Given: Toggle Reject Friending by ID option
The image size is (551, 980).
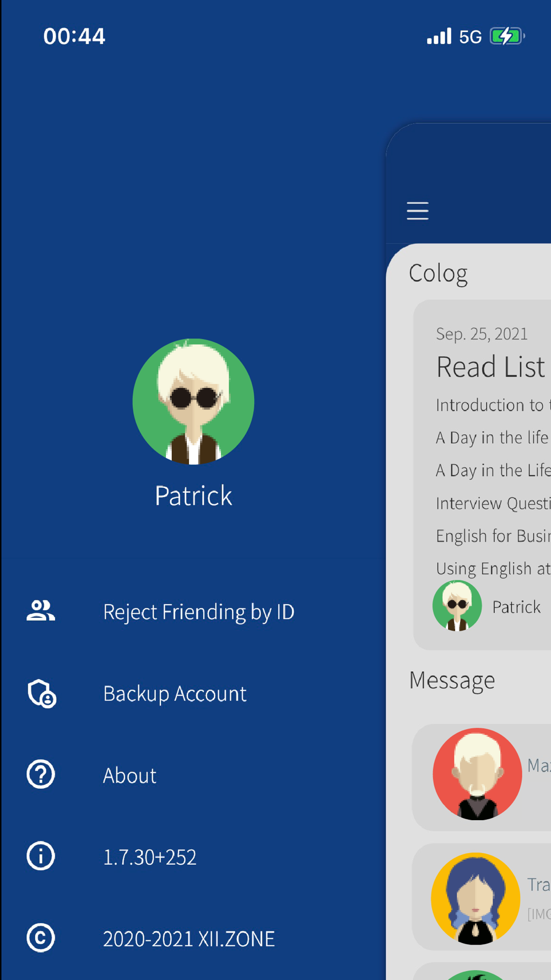Looking at the screenshot, I should [x=198, y=612].
